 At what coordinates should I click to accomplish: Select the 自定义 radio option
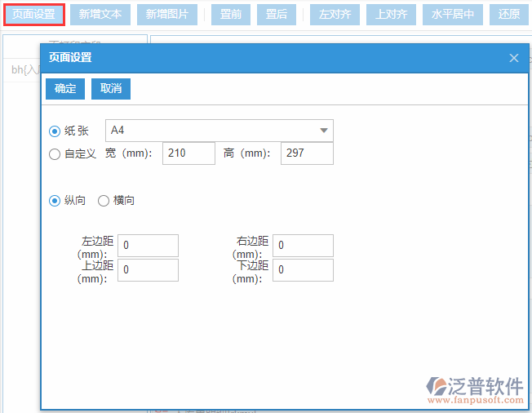pyautogui.click(x=55, y=153)
